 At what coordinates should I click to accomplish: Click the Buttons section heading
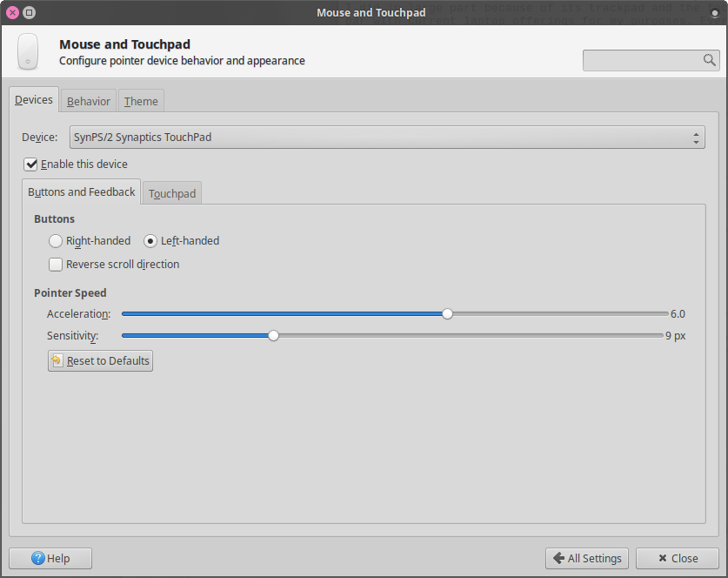pyautogui.click(x=54, y=218)
